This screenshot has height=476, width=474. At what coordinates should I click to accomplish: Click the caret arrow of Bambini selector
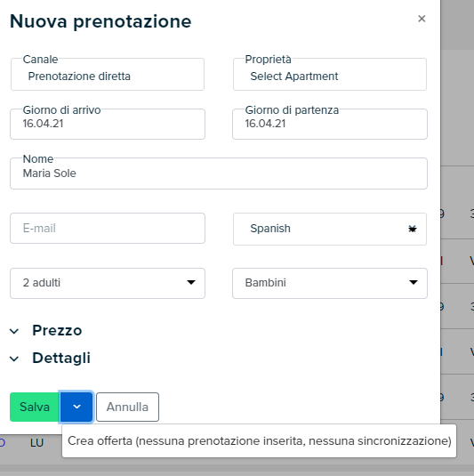(414, 283)
